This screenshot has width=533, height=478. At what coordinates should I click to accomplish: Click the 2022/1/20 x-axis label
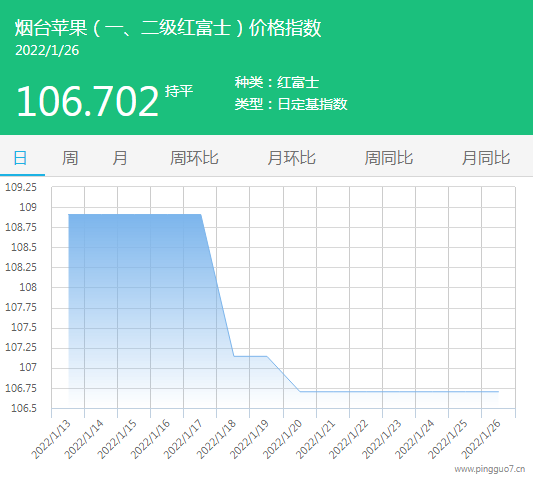point(282,439)
